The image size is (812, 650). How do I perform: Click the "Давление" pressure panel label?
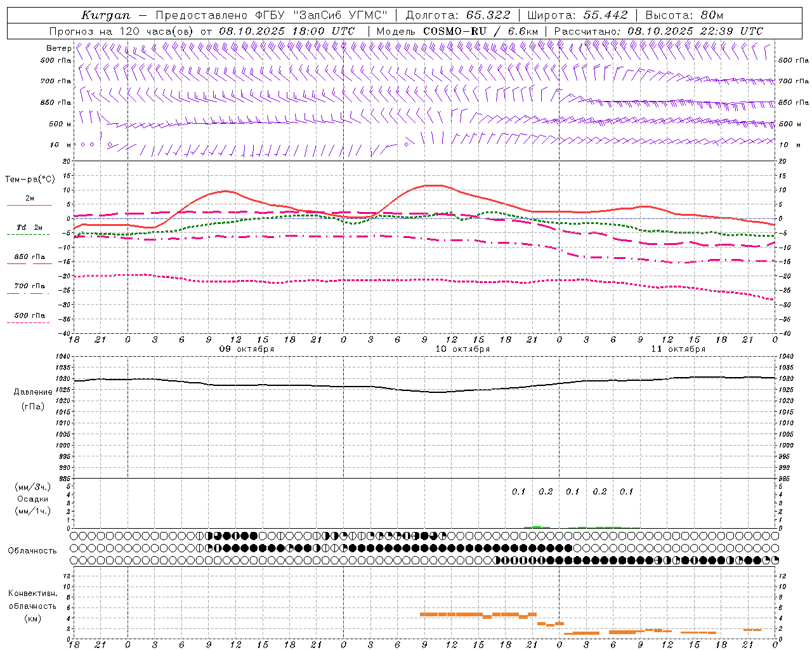[x=33, y=392]
